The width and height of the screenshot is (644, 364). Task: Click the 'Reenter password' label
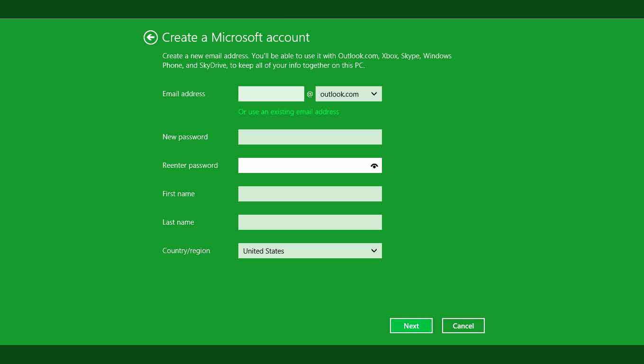[x=190, y=165]
